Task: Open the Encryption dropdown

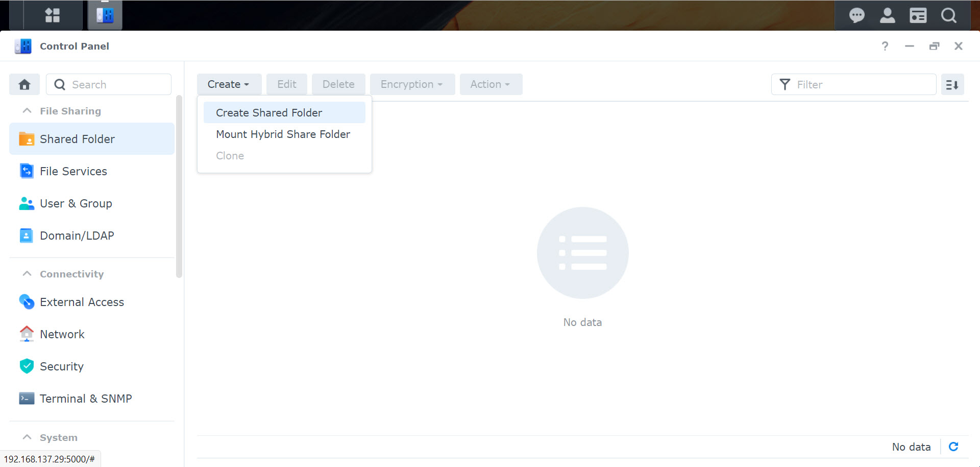Action: [x=412, y=84]
